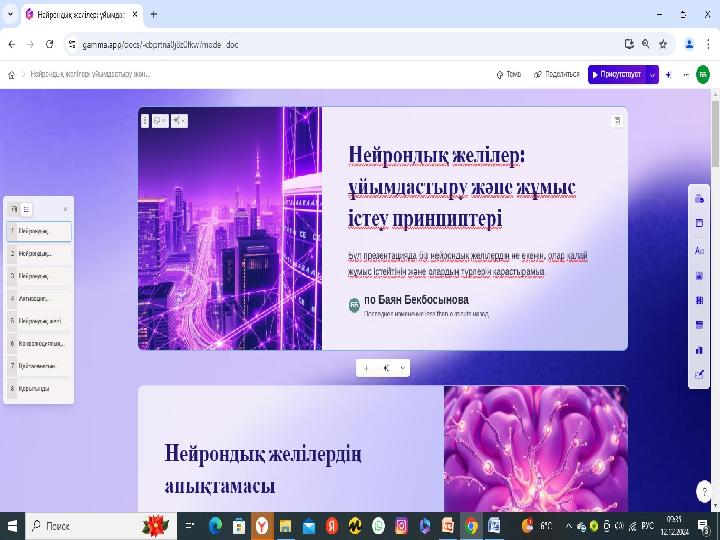Select the 'Нейрондық желілердің анықтамасы' heading
The height and width of the screenshot is (540, 720).
[263, 470]
